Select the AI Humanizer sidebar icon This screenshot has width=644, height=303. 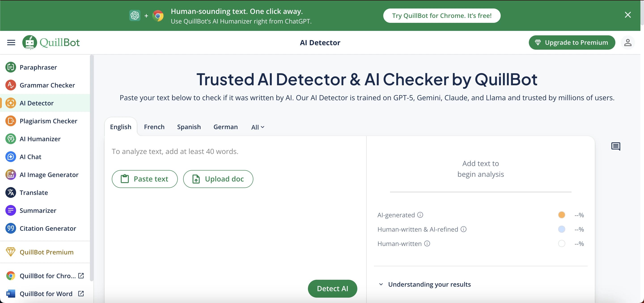click(x=11, y=139)
